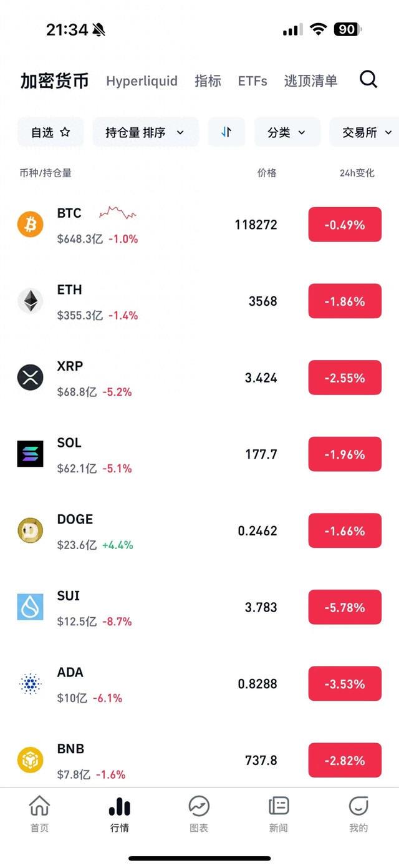This screenshot has height=868, width=399.
Task: Switch to the ETFs tab
Action: click(x=252, y=81)
